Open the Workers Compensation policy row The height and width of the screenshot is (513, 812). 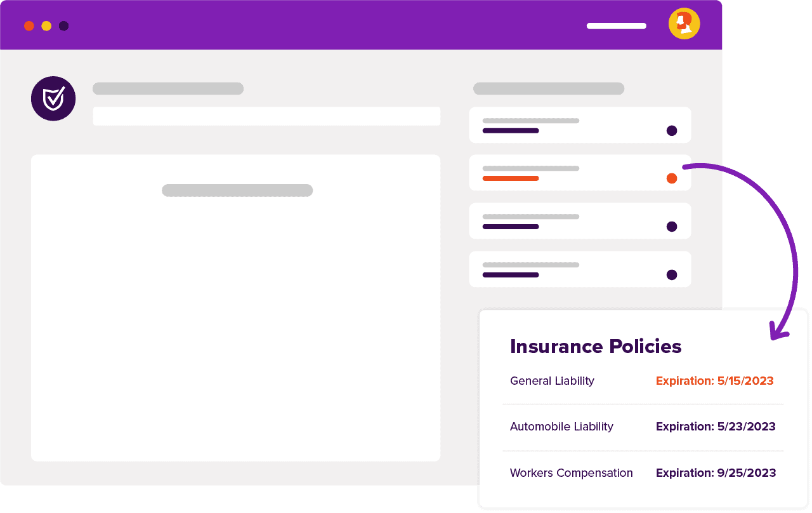(x=643, y=473)
